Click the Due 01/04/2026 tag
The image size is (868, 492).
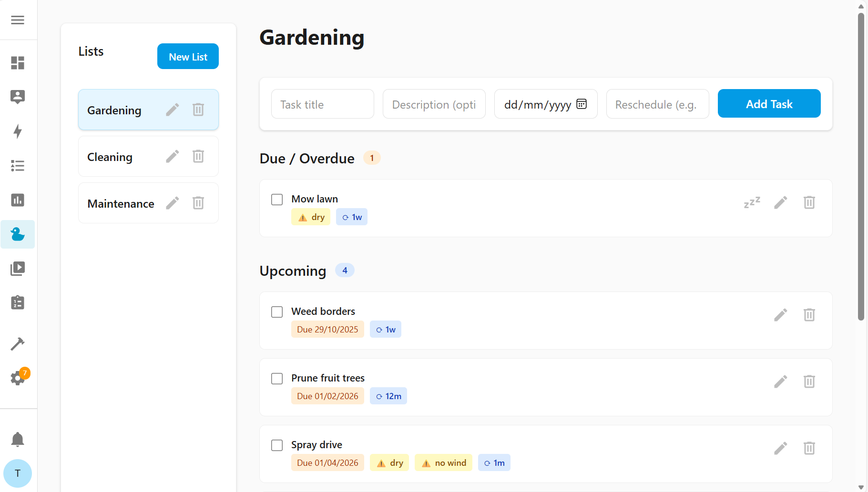[x=327, y=463]
